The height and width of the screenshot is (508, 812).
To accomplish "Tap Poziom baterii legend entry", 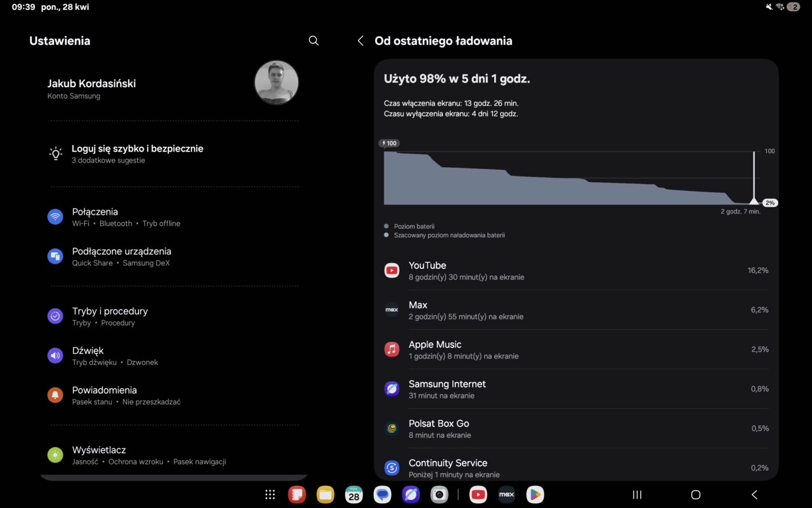I will pos(409,226).
